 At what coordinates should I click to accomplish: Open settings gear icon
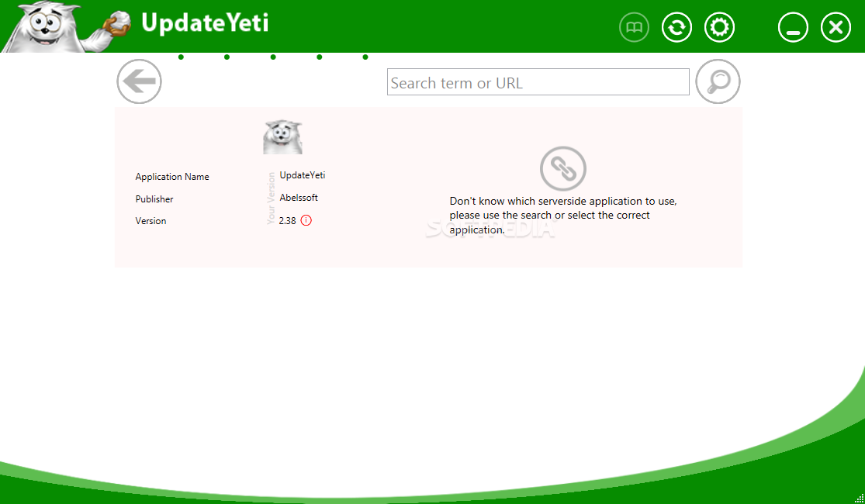click(719, 27)
